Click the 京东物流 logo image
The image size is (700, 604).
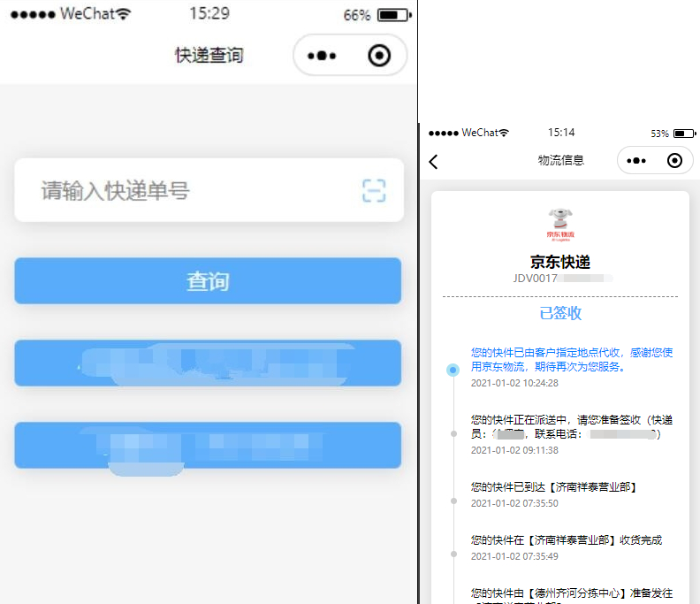click(560, 225)
